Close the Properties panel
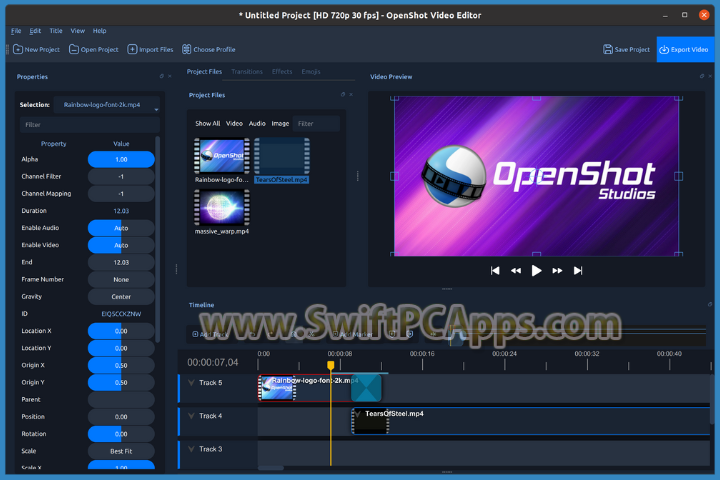Screen dimensions: 720x480 pos(169,76)
